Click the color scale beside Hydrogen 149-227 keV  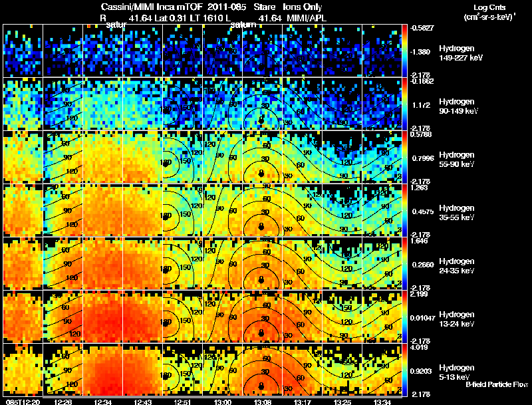coord(404,51)
